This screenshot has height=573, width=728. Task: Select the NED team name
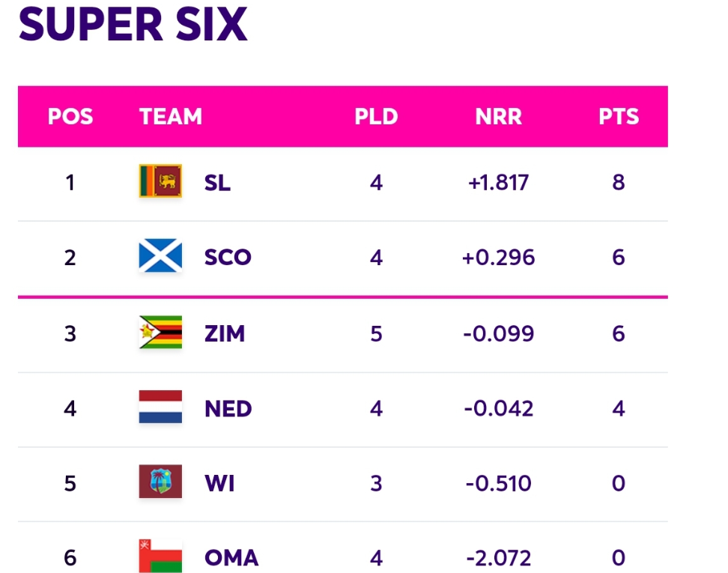[228, 409]
